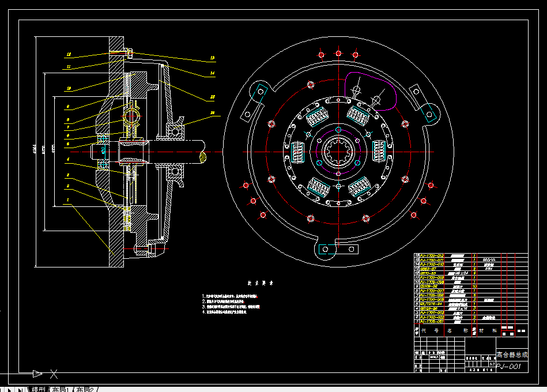This screenshot has height=392, width=547.
Task: Select balloon number 1 on section view
Action: click(x=67, y=200)
